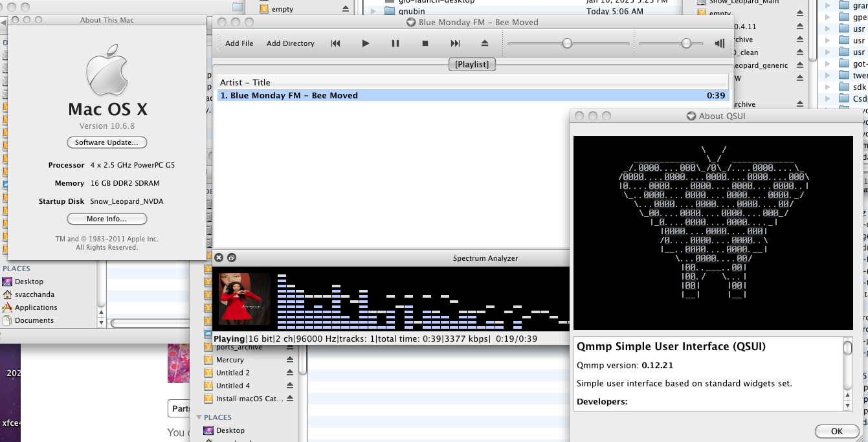Select Untitled 4 in Finder sidebar
Viewport: 868px width, 442px height.
(x=232, y=386)
